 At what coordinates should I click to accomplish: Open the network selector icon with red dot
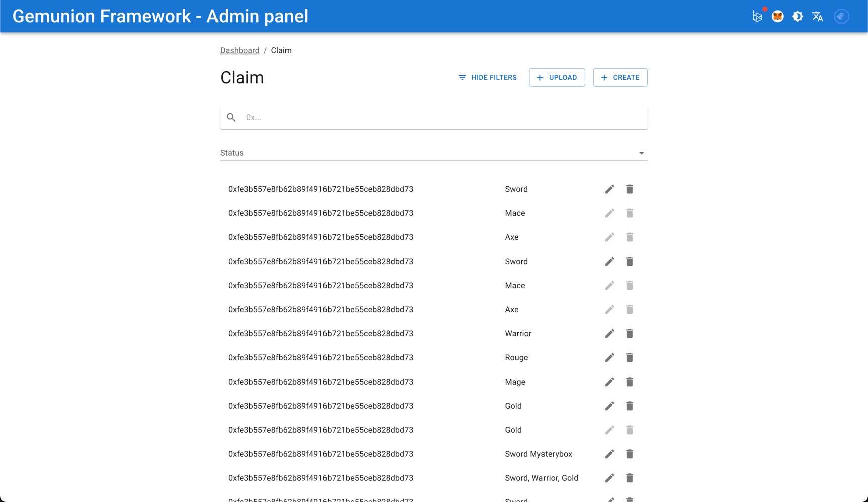pyautogui.click(x=757, y=16)
